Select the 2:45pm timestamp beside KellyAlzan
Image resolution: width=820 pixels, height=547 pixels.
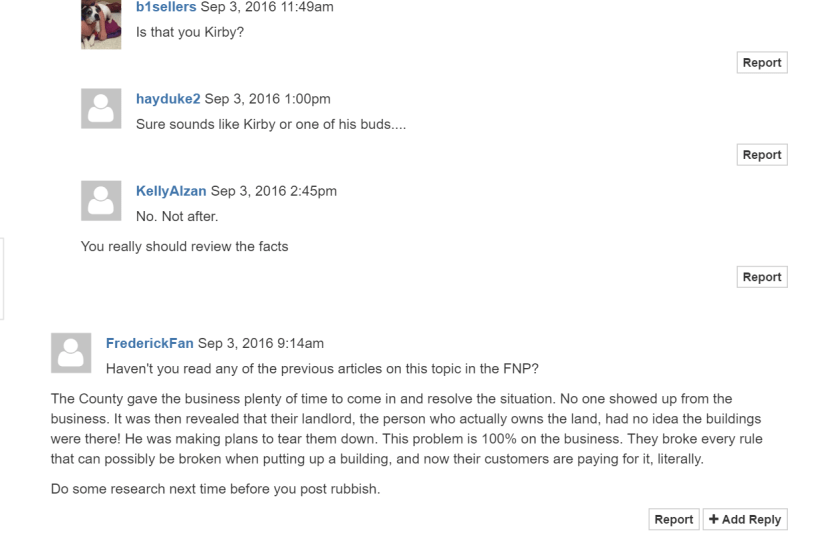273,191
